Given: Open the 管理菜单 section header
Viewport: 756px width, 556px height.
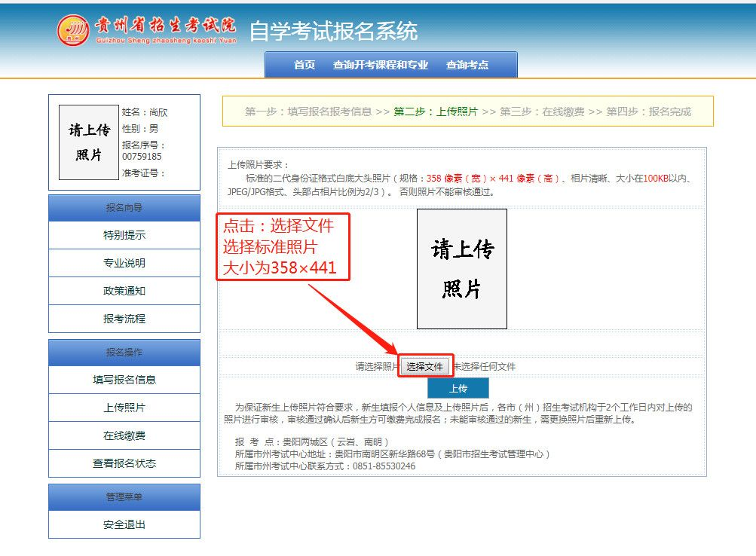Looking at the screenshot, I should click(x=124, y=496).
